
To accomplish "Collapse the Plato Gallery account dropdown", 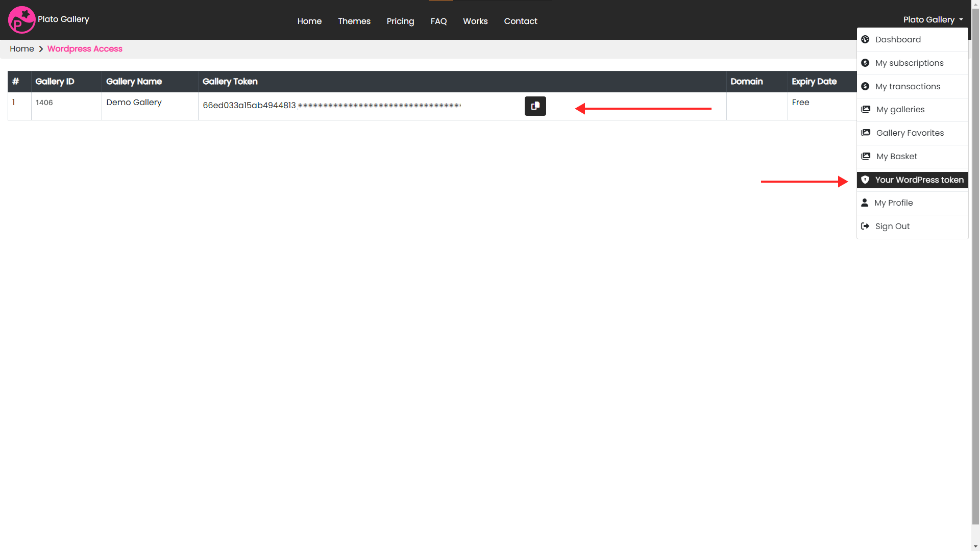I will click(933, 19).
